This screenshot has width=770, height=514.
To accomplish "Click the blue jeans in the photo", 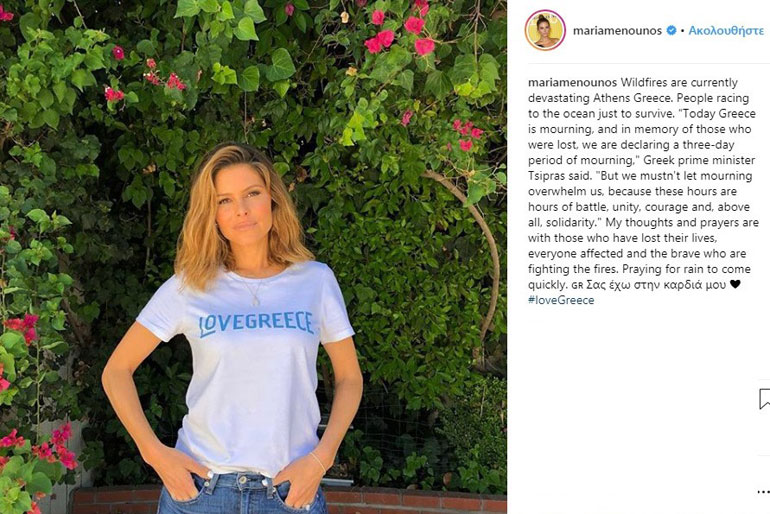I will [242, 493].
